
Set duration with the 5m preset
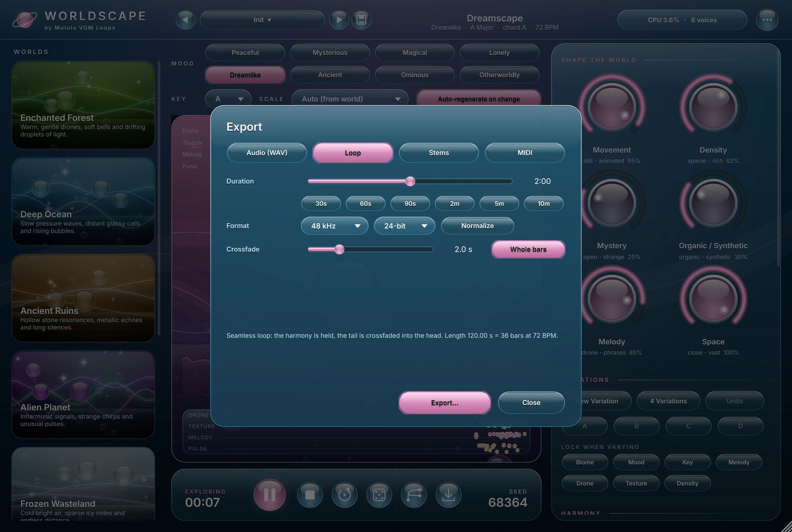tap(499, 203)
